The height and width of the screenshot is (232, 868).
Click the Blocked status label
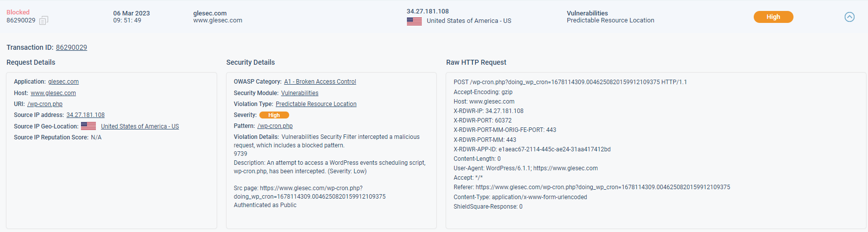coord(18,12)
